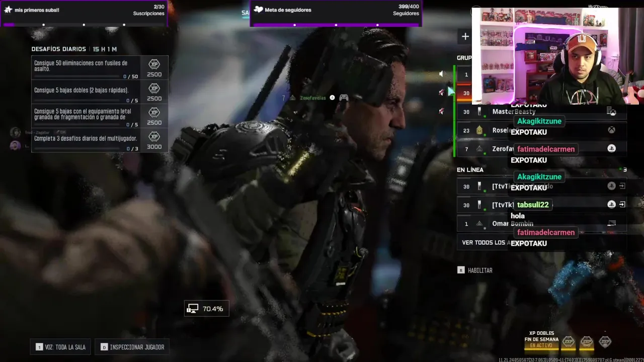Click the VOZ: TODA LA SALA option

tap(60, 347)
